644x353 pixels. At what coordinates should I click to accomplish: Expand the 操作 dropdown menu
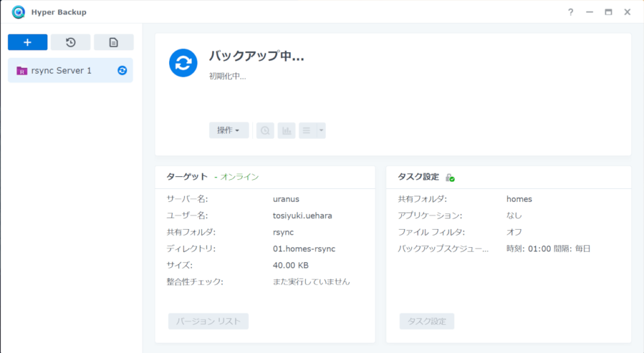[x=229, y=130]
